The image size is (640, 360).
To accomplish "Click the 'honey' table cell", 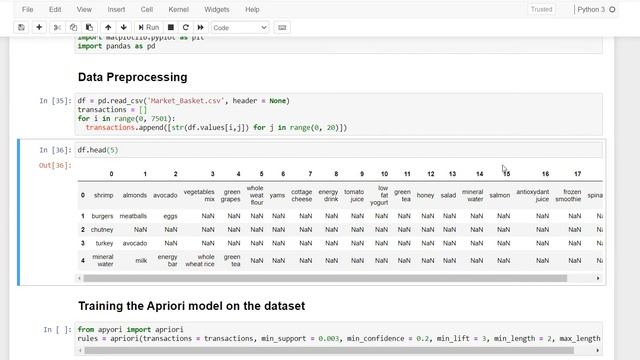I will click(x=425, y=195).
